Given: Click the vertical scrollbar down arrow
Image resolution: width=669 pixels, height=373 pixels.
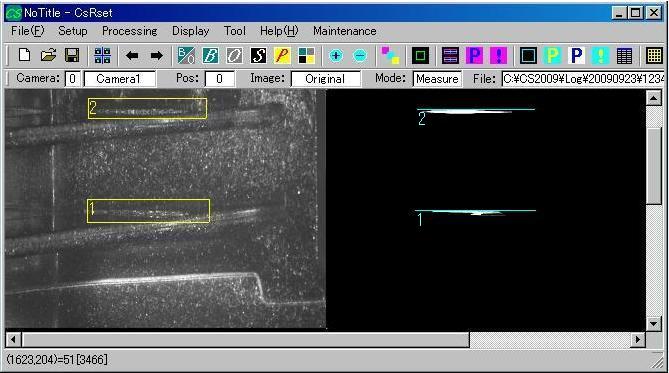Looking at the screenshot, I should [x=653, y=323].
